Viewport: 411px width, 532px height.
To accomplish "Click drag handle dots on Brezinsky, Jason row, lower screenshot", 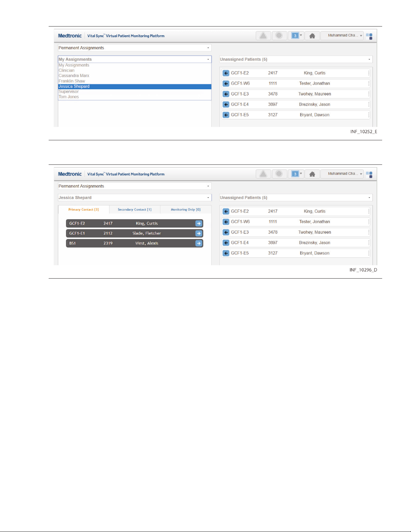I will pyautogui.click(x=369, y=243).
